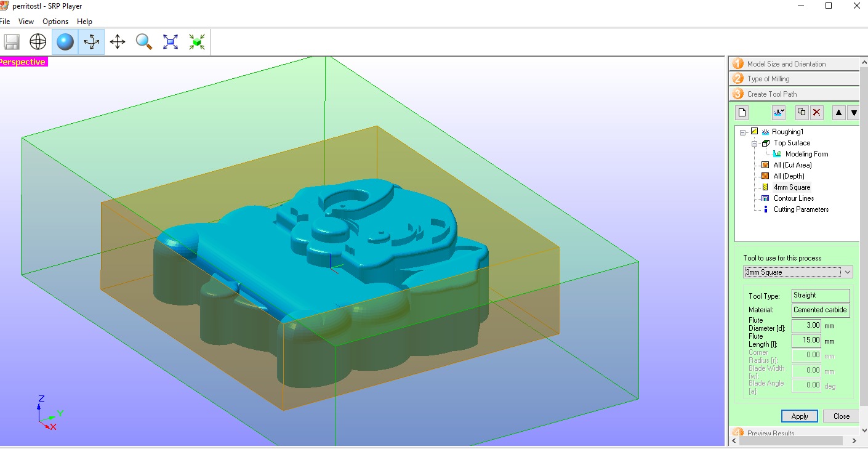868x449 pixels.
Task: Click the orange number 2 step badge
Action: tap(737, 79)
